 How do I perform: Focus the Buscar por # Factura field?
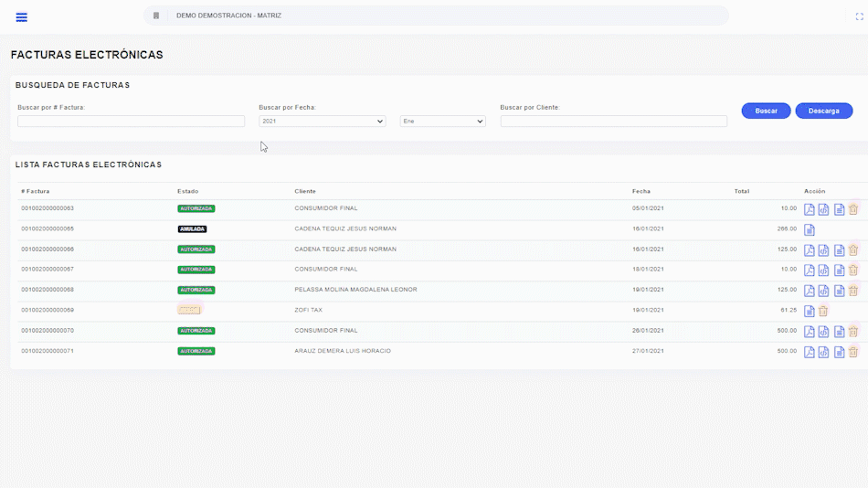point(131,121)
